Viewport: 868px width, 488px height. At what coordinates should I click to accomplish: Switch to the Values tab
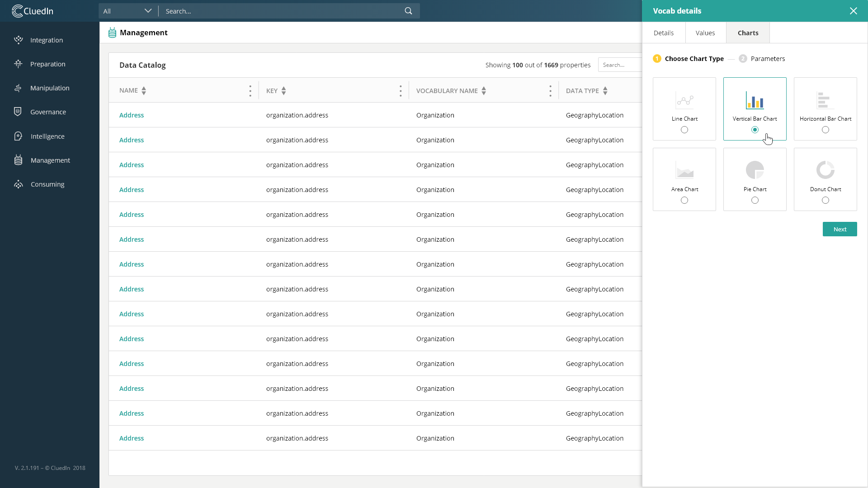pyautogui.click(x=705, y=33)
